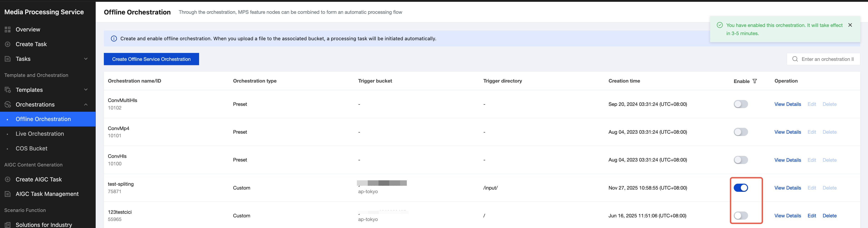Viewport: 868px width, 228px height.
Task: Expand the Tasks menu chevron
Action: click(85, 59)
